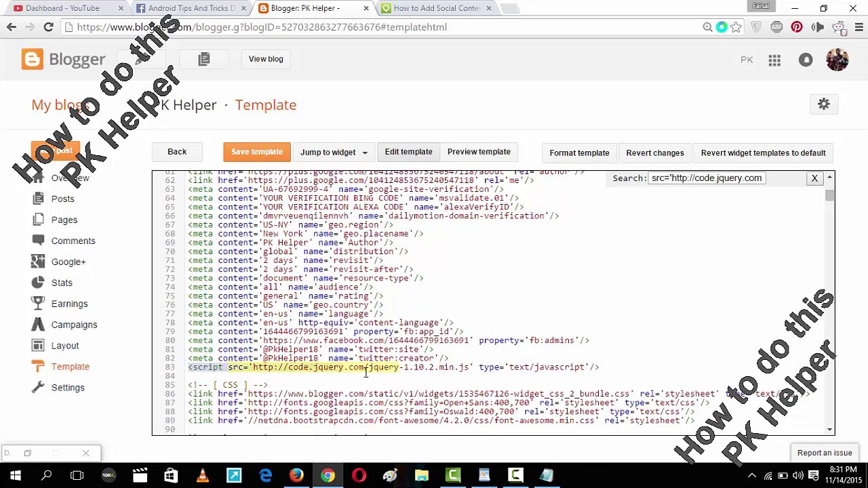This screenshot has height=488, width=868.
Task: Open Windows Store from taskbar
Action: (171, 476)
